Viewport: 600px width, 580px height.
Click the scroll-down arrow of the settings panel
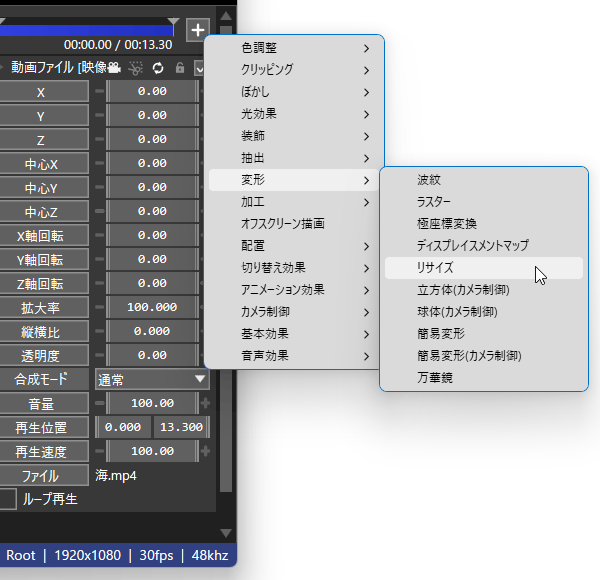coord(226,533)
